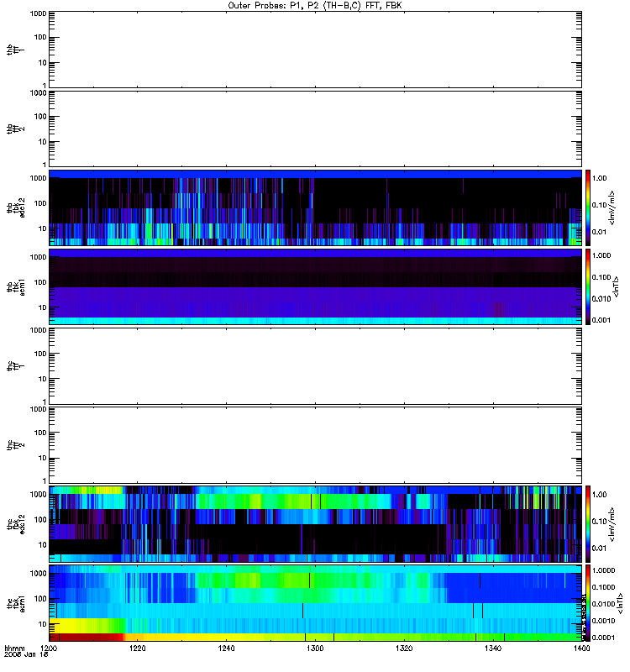Click '1.00' on the thb edc12 color scale
The width and height of the screenshot is (630, 672).
599,178
